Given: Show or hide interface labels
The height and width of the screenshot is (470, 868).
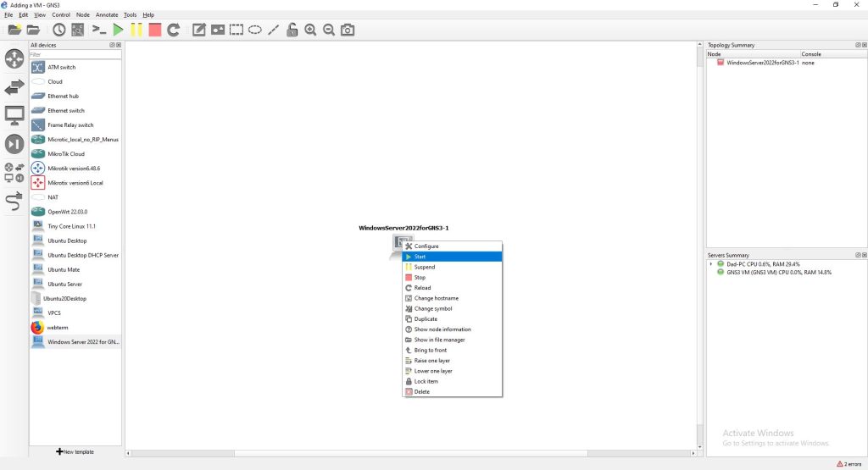Looking at the screenshot, I should pyautogui.click(x=77, y=30).
